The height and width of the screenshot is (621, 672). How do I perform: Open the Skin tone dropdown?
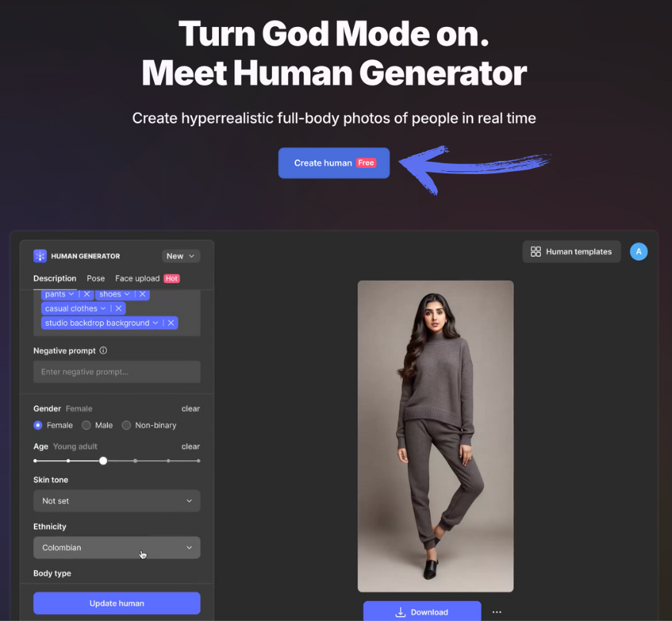116,501
